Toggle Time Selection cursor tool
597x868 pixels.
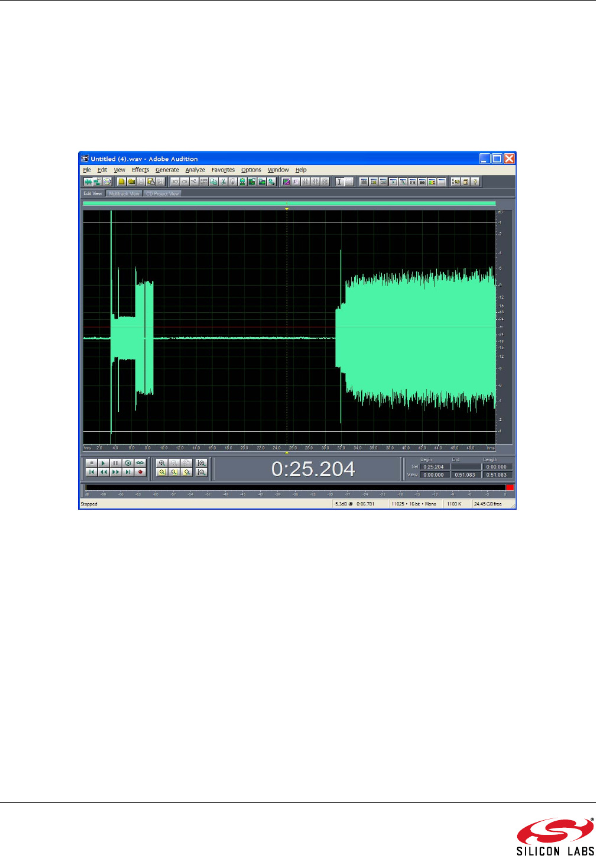[340, 182]
